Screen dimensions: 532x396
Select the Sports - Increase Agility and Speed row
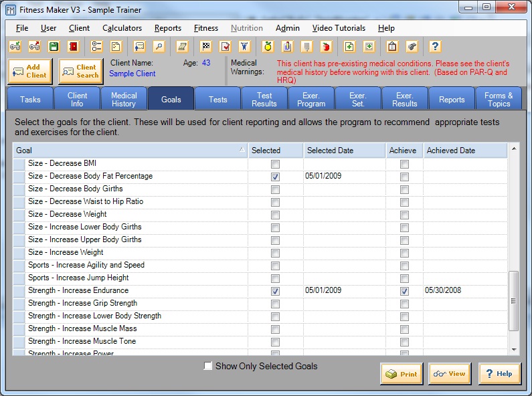pyautogui.click(x=260, y=265)
